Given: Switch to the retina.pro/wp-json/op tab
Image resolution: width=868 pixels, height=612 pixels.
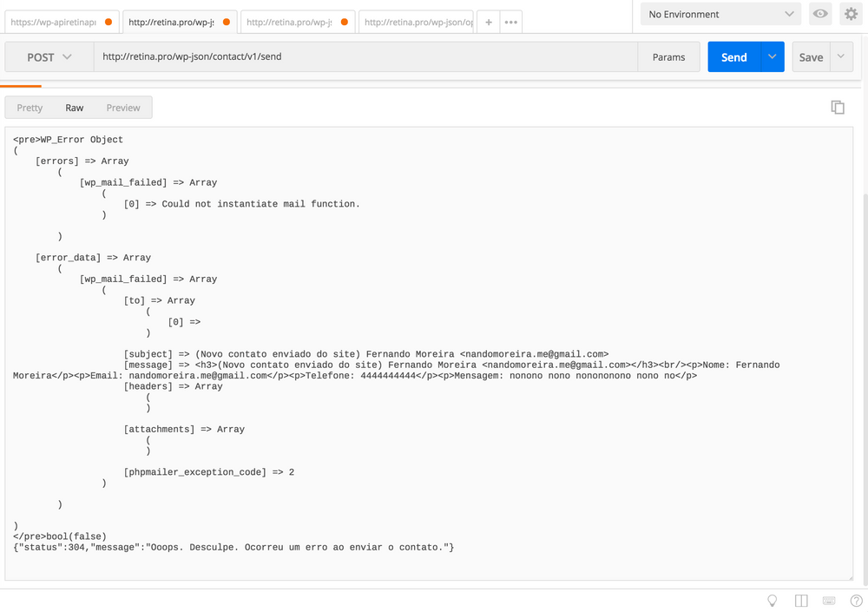Looking at the screenshot, I should coord(416,23).
